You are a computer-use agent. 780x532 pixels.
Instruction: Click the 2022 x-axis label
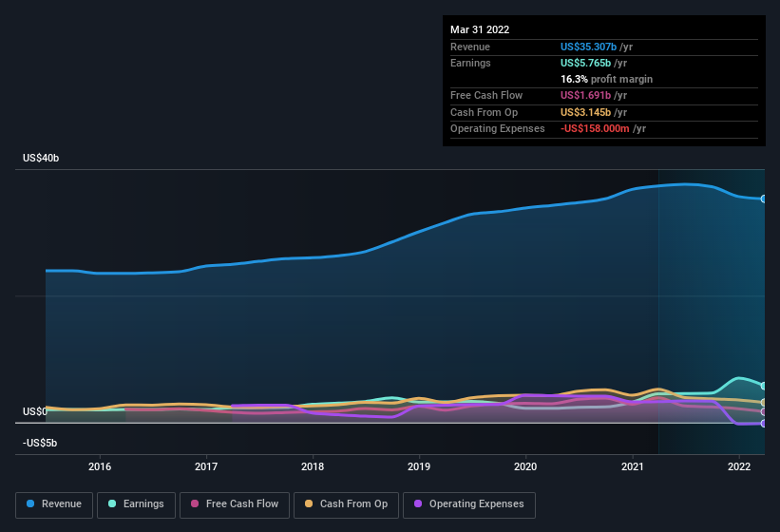pos(739,466)
